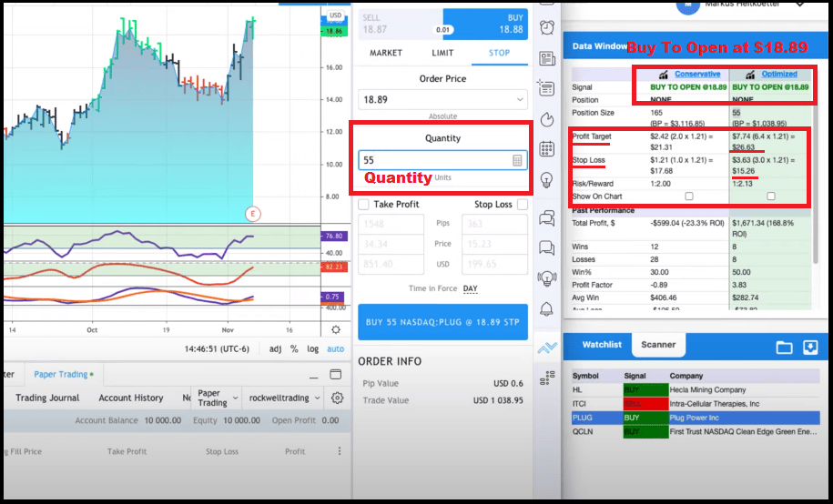Open the three-dot column options menu
Viewport: 833px width, 504px height.
(x=340, y=451)
